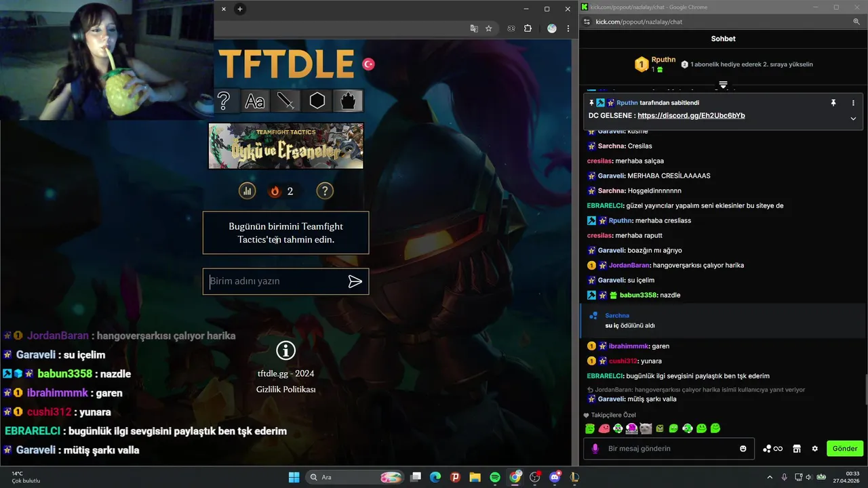Show hidden system tray icons

(x=769, y=477)
